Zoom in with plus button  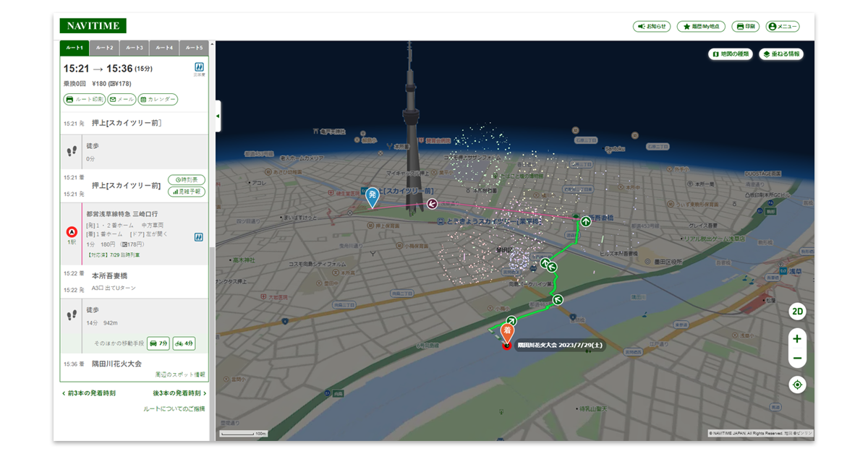pos(797,338)
